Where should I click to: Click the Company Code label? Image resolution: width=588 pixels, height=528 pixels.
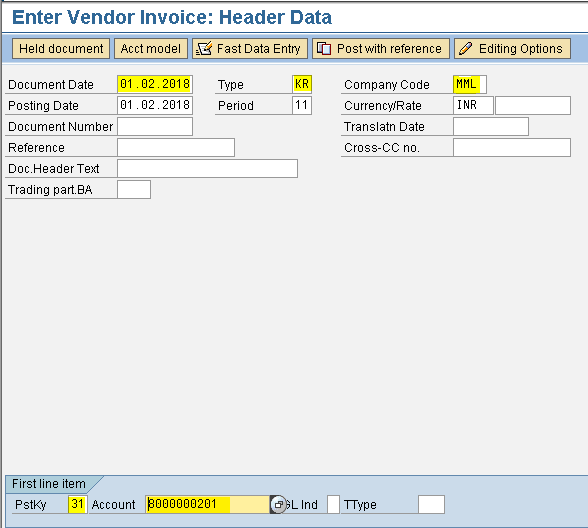387,85
